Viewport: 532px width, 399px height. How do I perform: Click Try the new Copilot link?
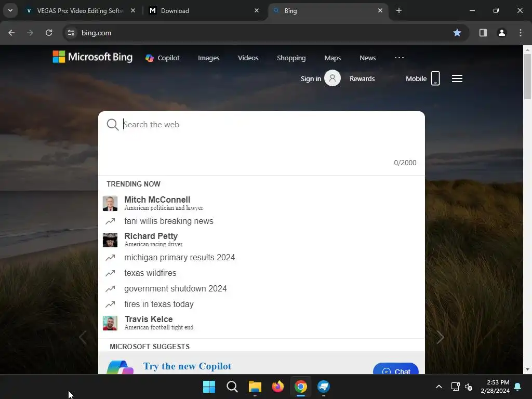click(x=187, y=366)
